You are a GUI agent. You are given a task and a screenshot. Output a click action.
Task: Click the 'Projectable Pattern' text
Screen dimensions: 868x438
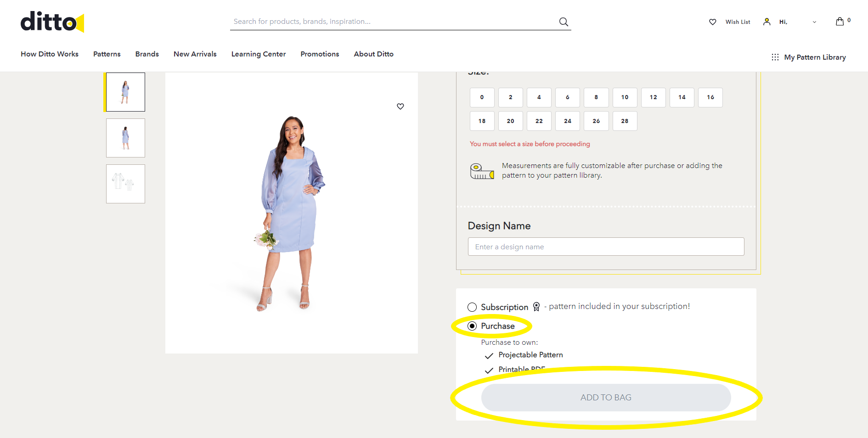tap(531, 355)
